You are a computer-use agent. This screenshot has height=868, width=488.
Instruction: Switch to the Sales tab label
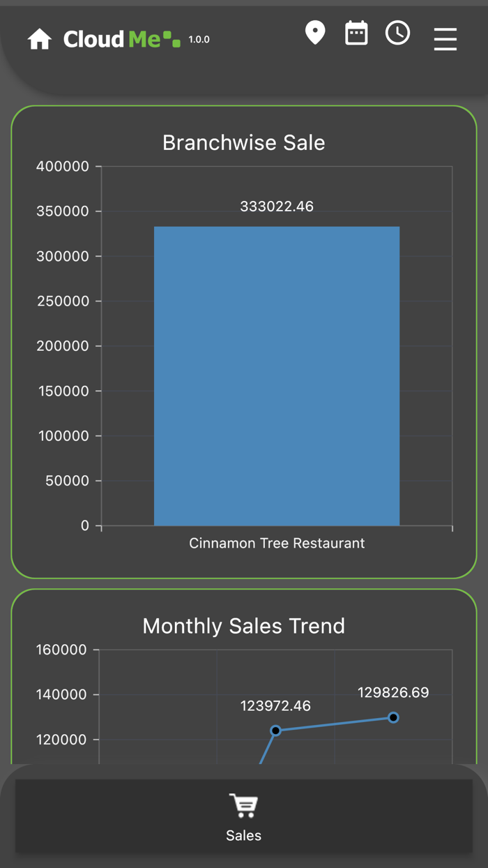tap(244, 835)
